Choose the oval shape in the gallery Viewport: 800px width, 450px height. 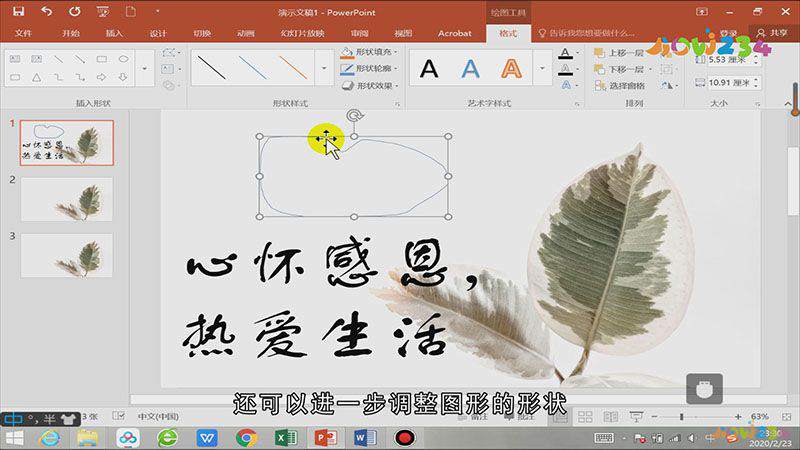[123, 59]
